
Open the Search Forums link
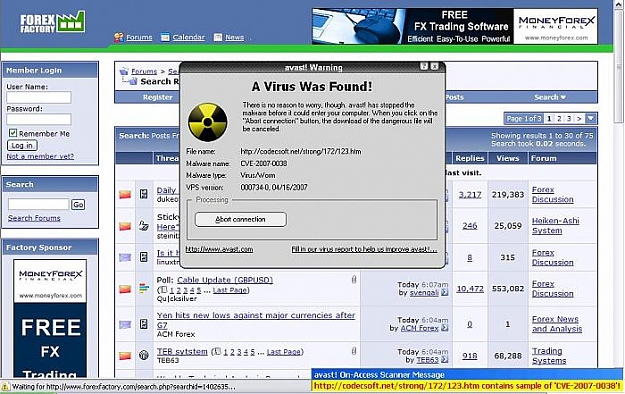click(34, 218)
